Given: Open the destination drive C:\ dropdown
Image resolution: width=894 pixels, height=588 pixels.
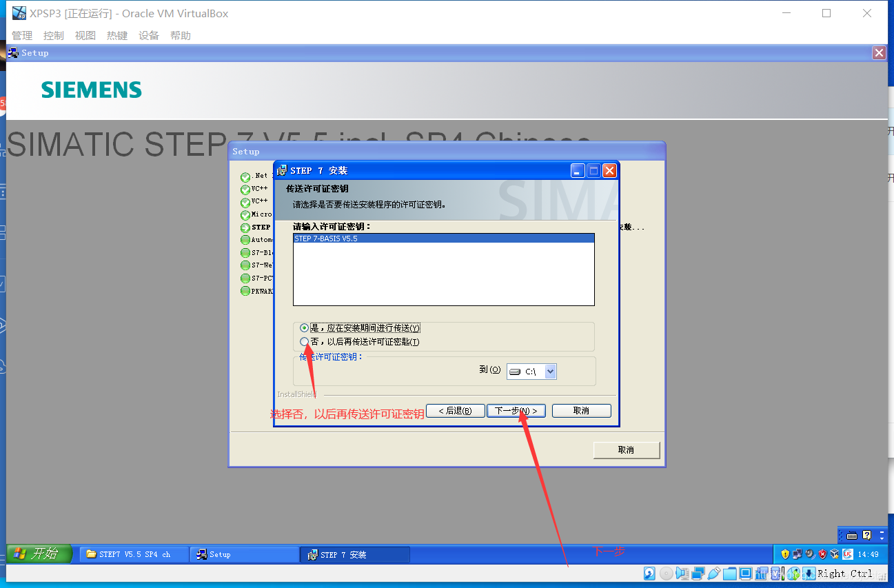Looking at the screenshot, I should click(550, 372).
